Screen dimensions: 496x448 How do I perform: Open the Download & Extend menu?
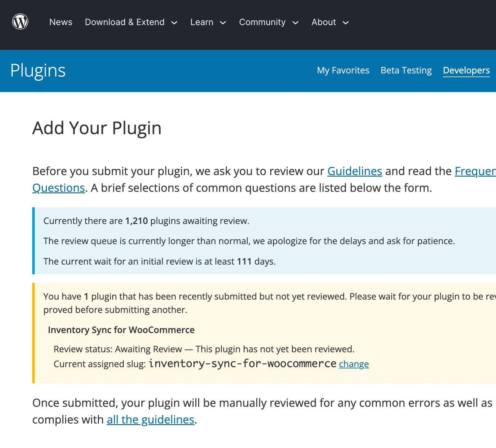[x=125, y=22]
